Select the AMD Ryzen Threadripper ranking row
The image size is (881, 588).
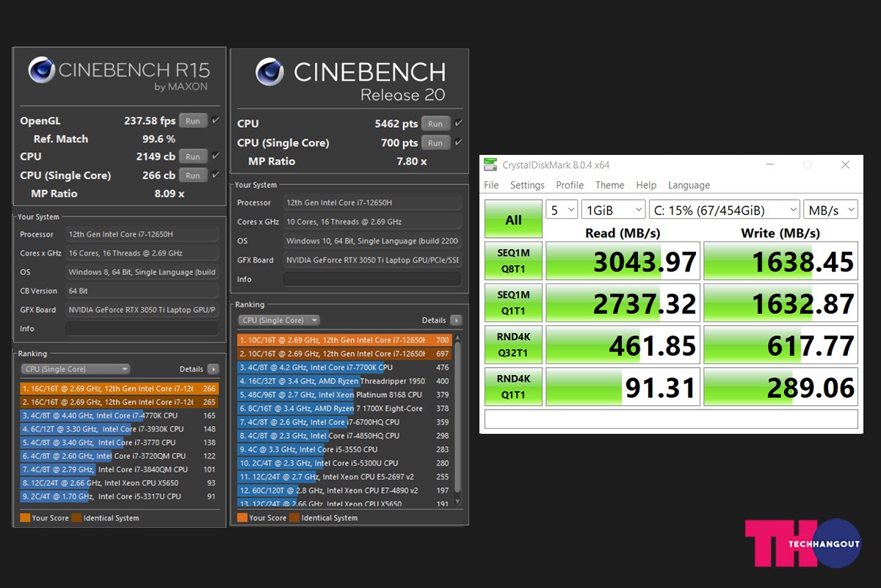[344, 381]
